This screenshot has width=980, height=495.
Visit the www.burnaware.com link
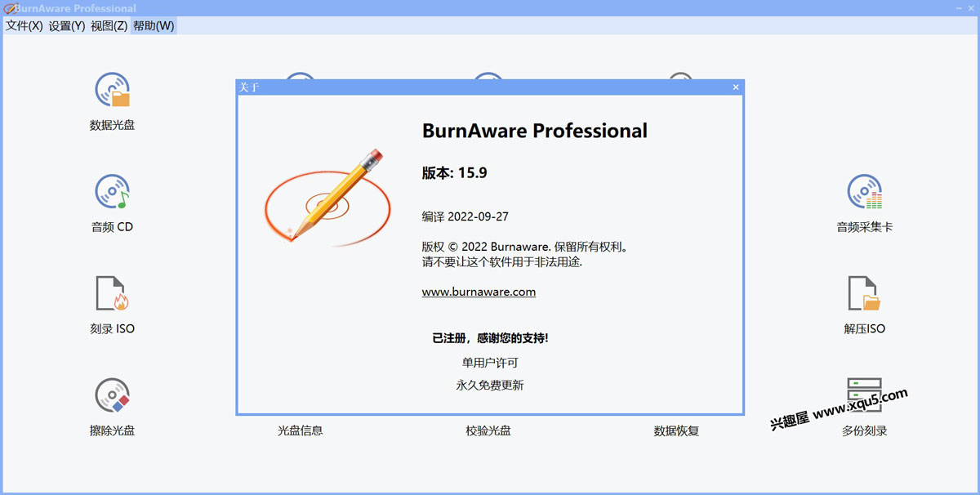[479, 292]
